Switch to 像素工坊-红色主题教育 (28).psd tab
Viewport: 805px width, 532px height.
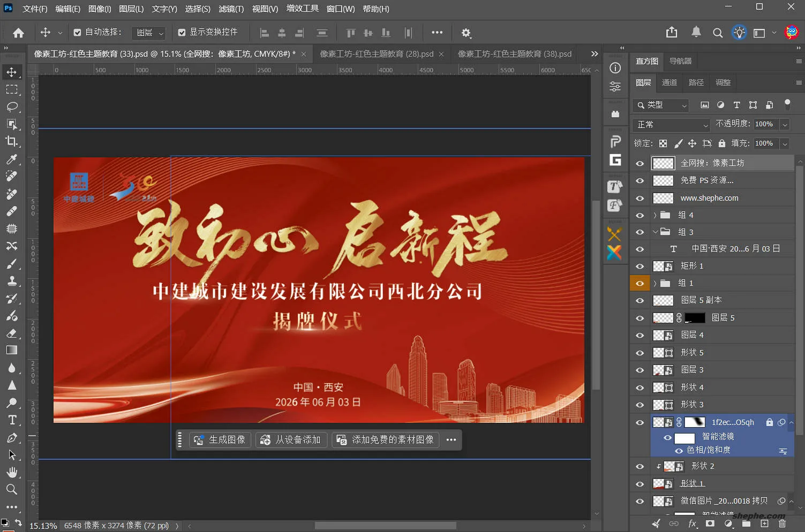click(377, 54)
